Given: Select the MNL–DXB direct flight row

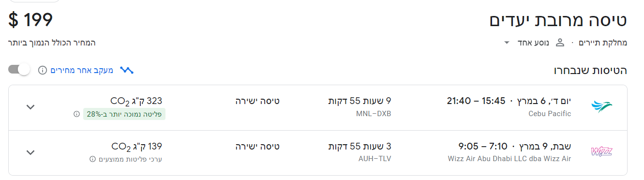Looking at the screenshot, I should pos(318,107).
